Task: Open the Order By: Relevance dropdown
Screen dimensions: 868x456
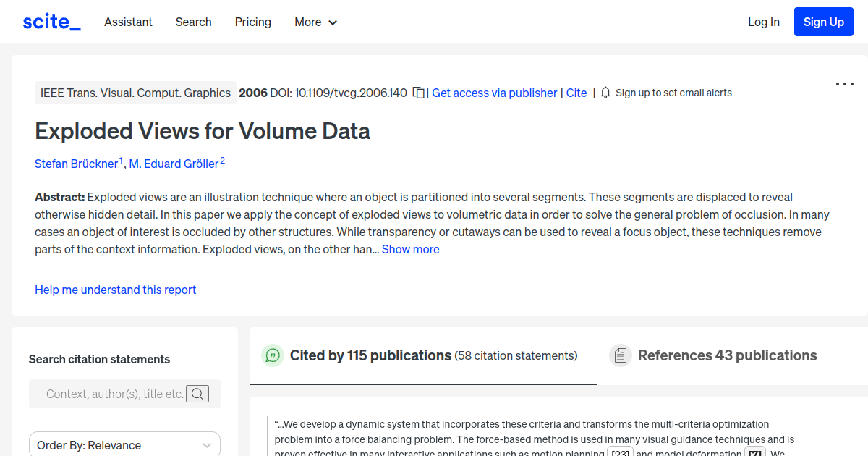Action: 124,444
